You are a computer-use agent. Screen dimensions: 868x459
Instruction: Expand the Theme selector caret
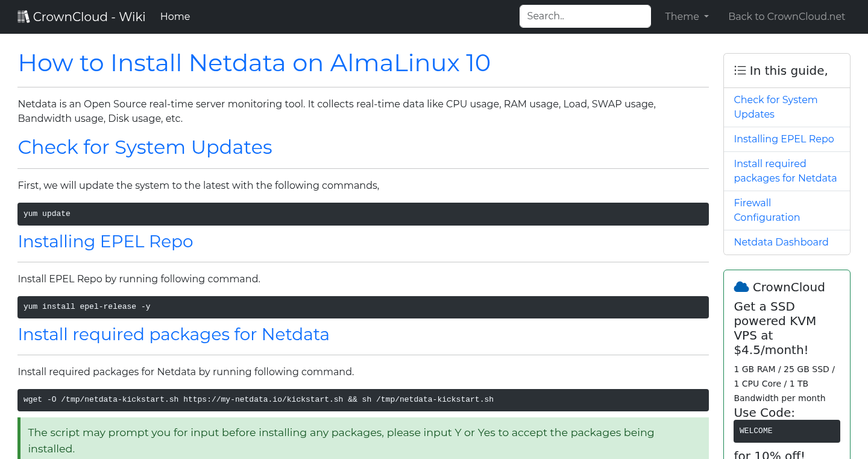coord(706,17)
